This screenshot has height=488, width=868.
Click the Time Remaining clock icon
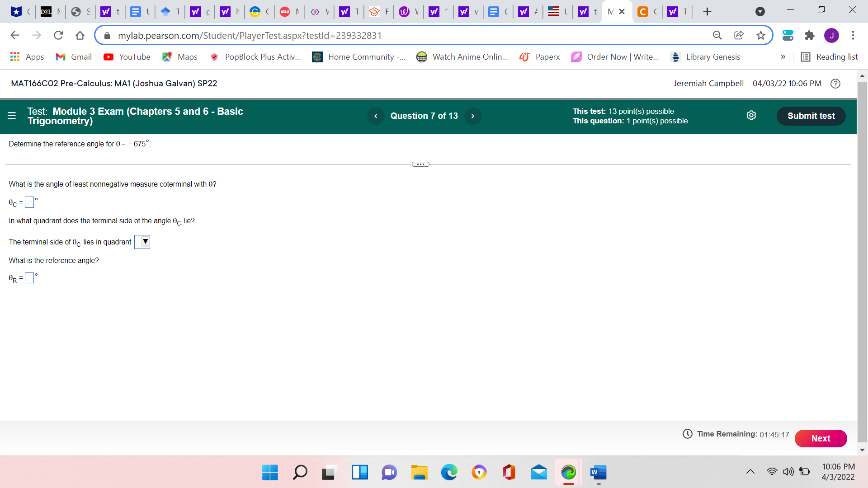click(687, 433)
